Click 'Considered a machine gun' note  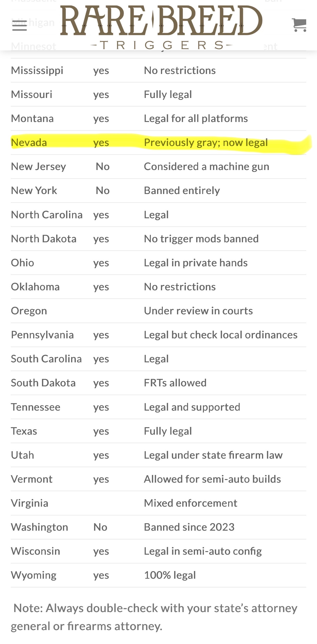pyautogui.click(x=206, y=166)
